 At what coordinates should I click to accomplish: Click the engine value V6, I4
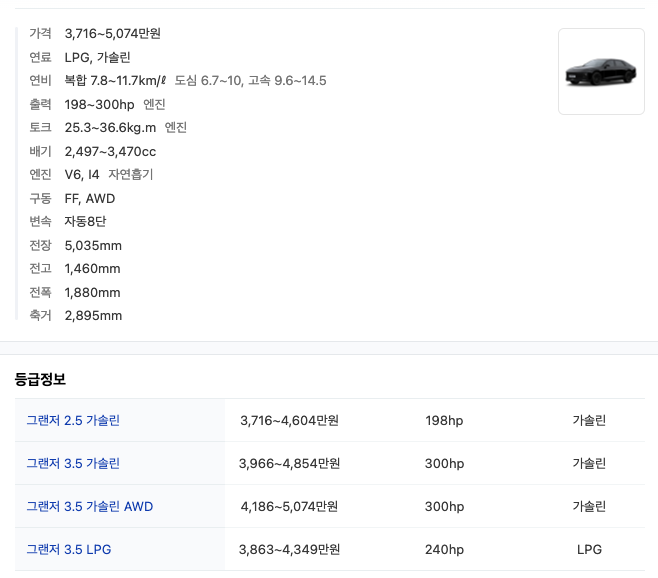[82, 175]
